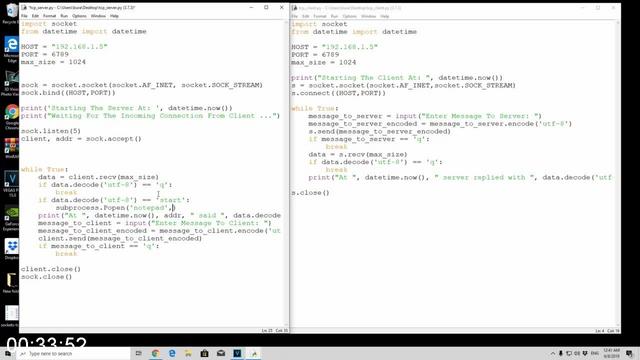Open the Recycle Bin on desktop
Image resolution: width=640 pixels, height=360 pixels.
coord(11,13)
